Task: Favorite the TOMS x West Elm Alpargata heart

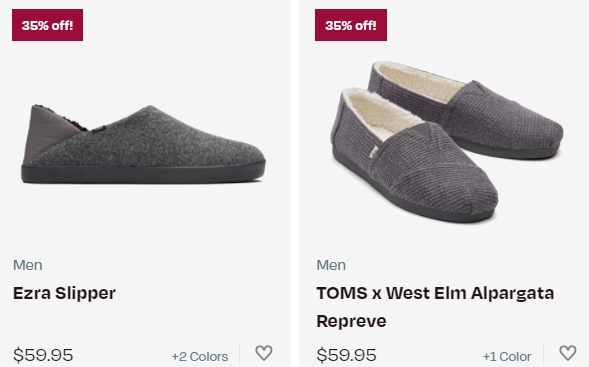Action: tap(568, 353)
